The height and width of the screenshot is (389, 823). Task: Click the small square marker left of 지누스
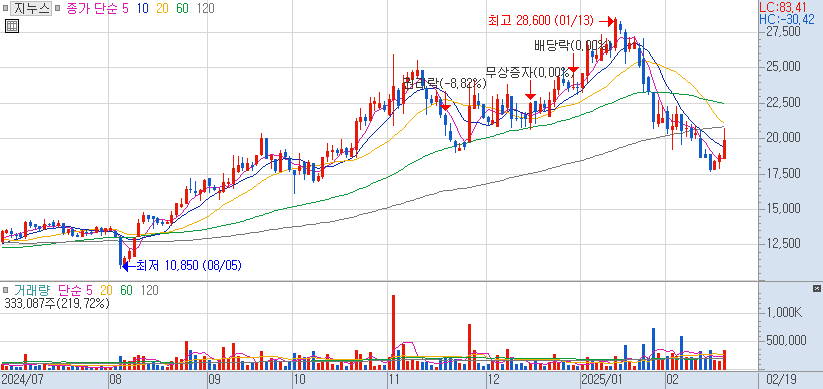tap(5, 9)
